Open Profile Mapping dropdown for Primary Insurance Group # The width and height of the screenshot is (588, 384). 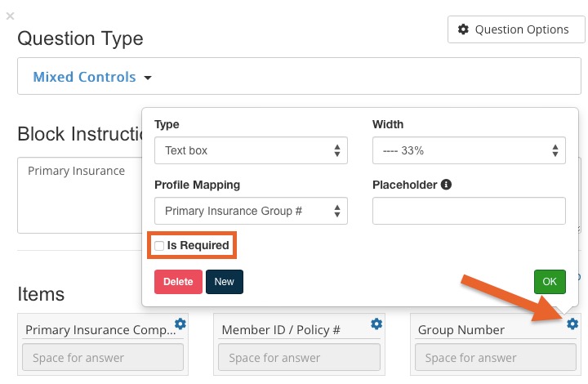[x=251, y=211]
